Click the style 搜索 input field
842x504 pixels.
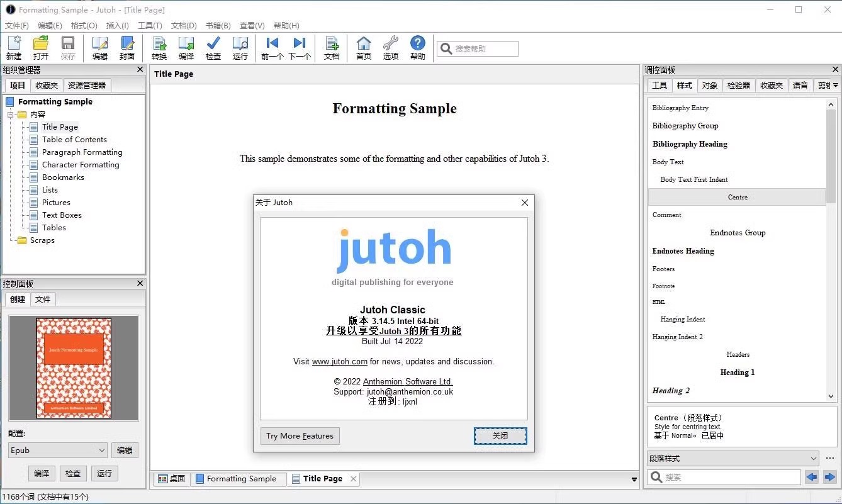tap(724, 478)
